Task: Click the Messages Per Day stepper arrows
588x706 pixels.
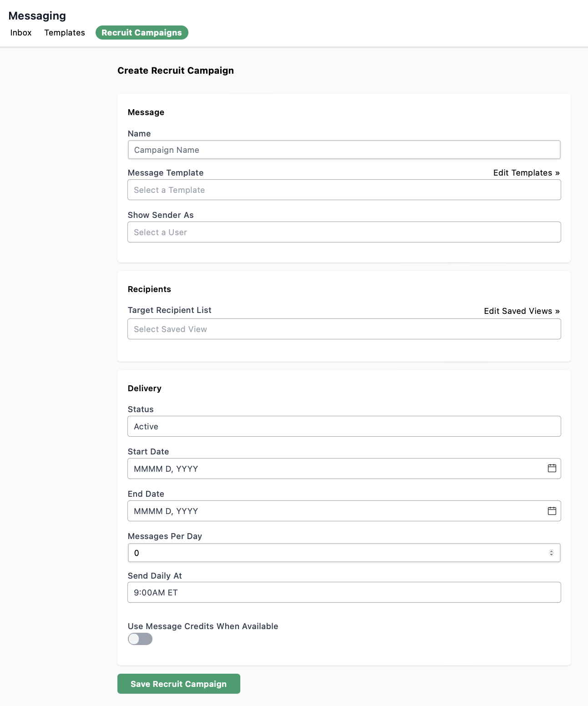Action: tap(551, 553)
